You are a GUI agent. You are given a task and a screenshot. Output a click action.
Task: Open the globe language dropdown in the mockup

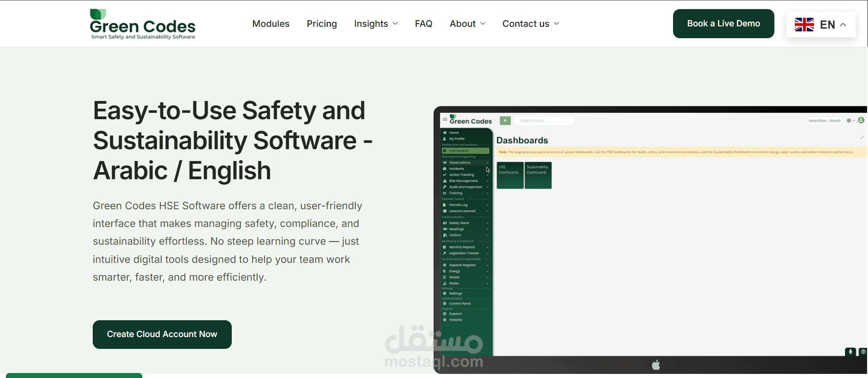[x=851, y=121]
